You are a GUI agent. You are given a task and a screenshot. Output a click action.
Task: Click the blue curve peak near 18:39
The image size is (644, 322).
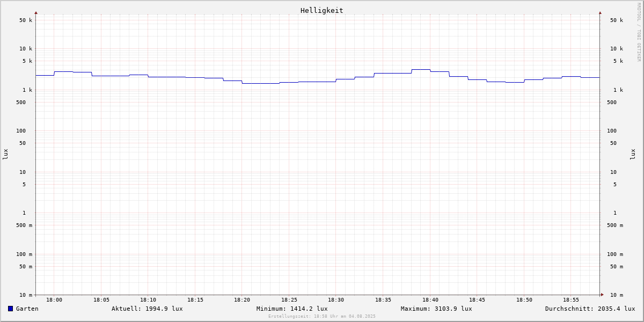[421, 69]
